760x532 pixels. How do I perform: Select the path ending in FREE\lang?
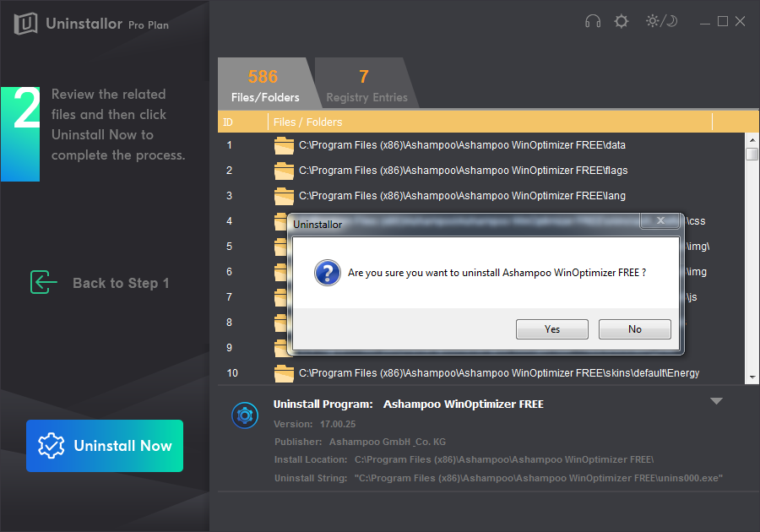coord(462,196)
